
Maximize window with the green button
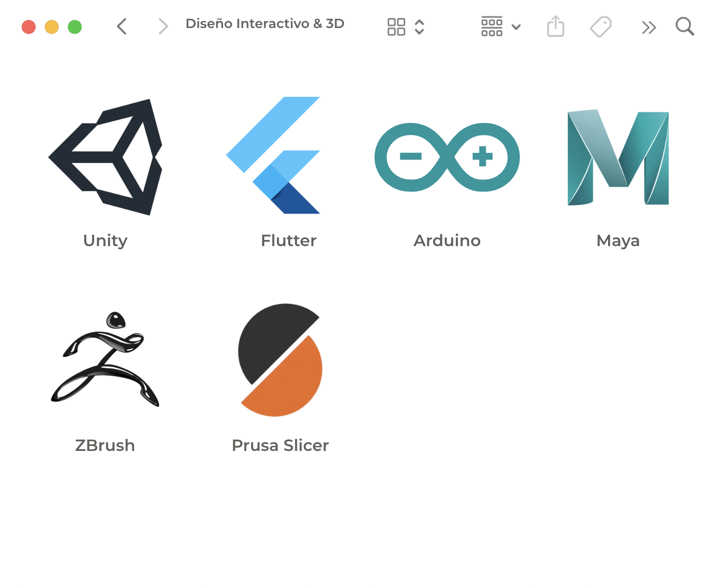(x=75, y=27)
